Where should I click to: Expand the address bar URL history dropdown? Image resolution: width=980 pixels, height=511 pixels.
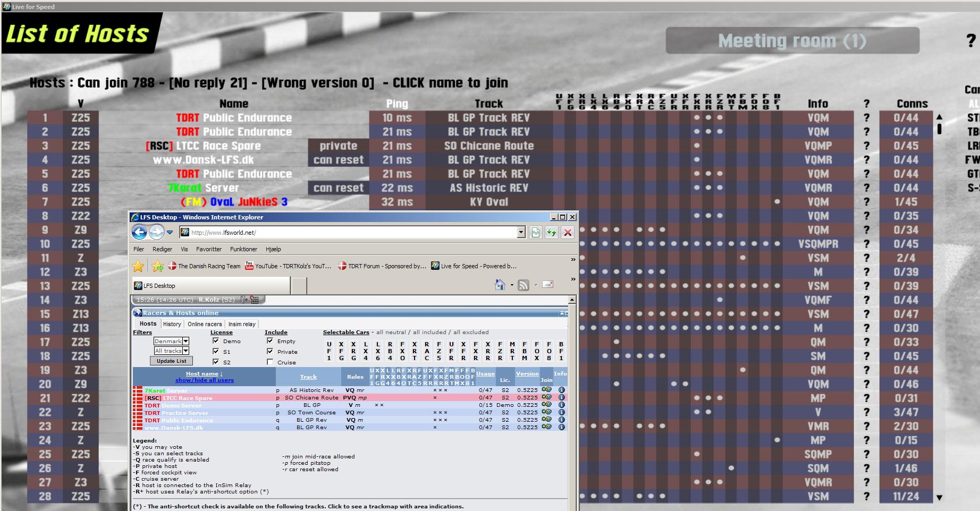click(x=521, y=232)
